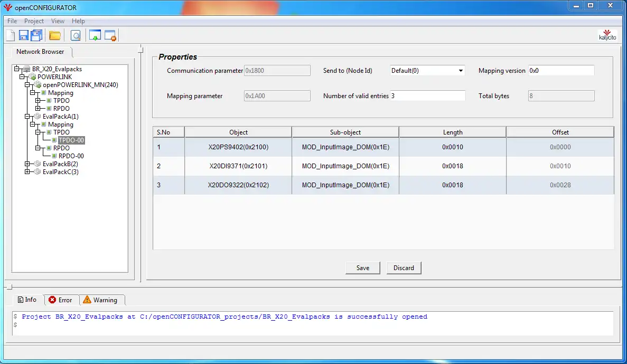This screenshot has width=627, height=364.
Task: Create a new project from the toolbar
Action: [x=11, y=35]
